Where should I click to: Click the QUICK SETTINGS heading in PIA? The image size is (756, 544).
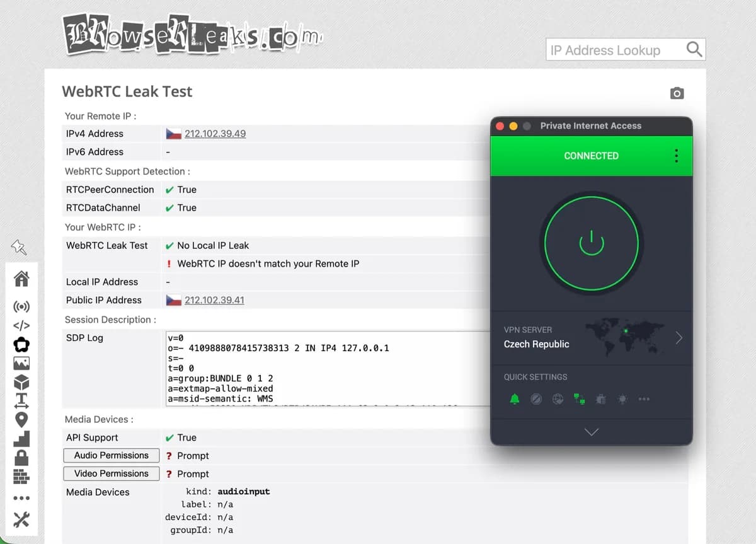[x=535, y=377]
